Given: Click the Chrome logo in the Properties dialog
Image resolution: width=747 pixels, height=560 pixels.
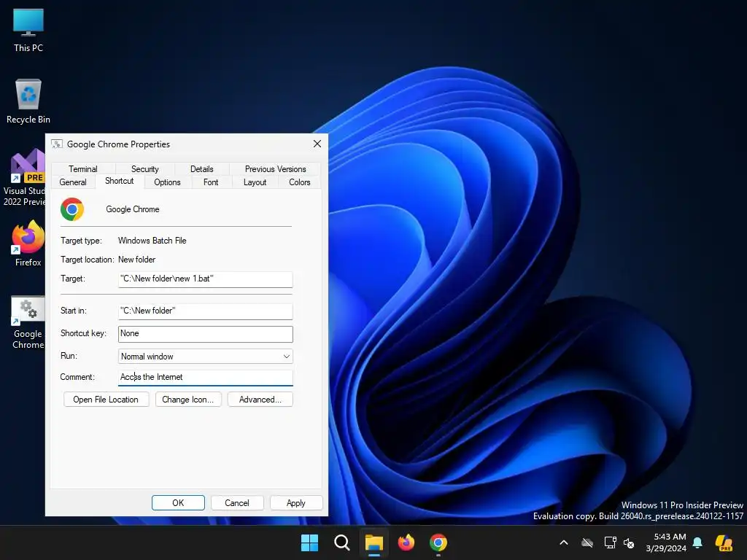Looking at the screenshot, I should tap(72, 209).
